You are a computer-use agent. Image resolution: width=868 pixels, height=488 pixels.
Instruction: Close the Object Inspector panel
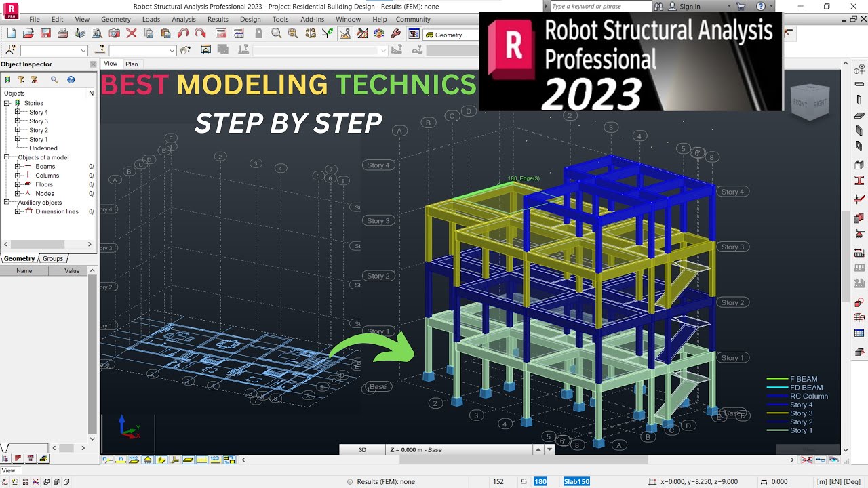[93, 64]
